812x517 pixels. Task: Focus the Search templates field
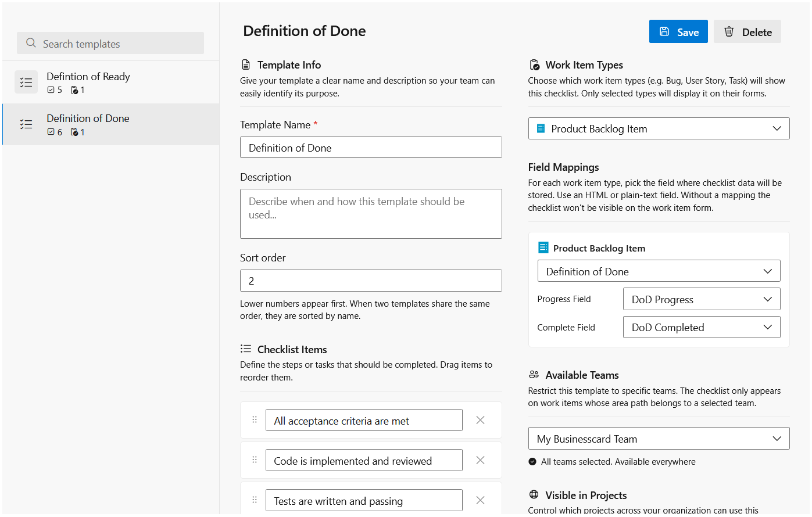(110, 44)
